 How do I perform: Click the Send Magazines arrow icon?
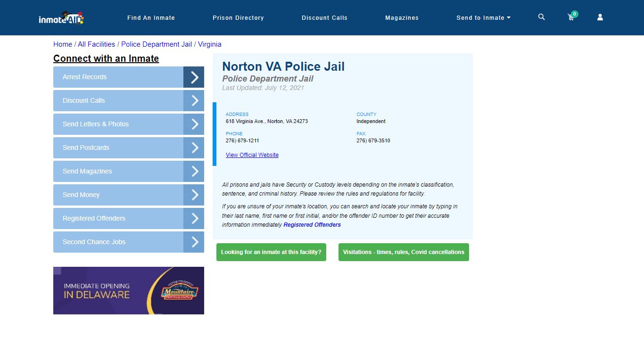tap(194, 171)
